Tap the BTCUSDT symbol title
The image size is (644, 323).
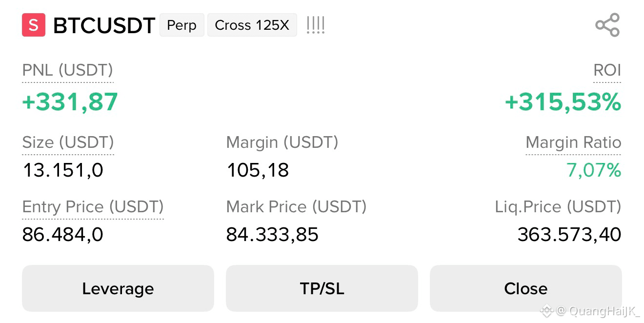coord(104,25)
